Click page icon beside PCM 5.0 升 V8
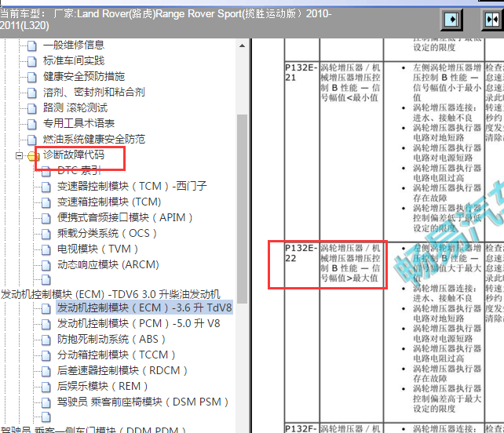The image size is (504, 433). click(46, 325)
